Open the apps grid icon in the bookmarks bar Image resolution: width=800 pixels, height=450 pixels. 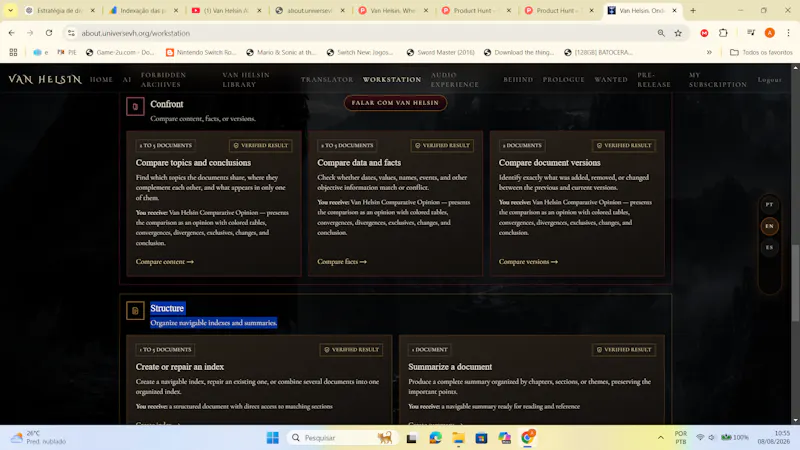(x=13, y=52)
